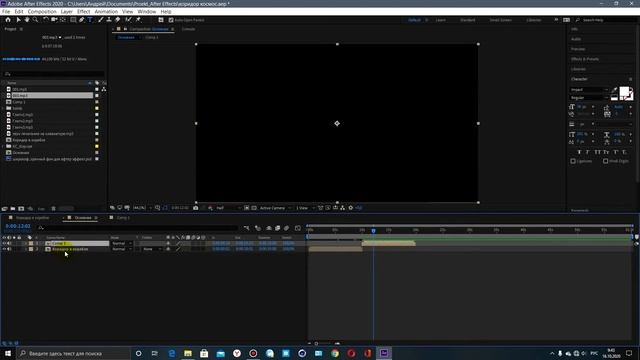The height and width of the screenshot is (360, 640).
Task: Select the Selection arrow tool
Action: [18, 20]
